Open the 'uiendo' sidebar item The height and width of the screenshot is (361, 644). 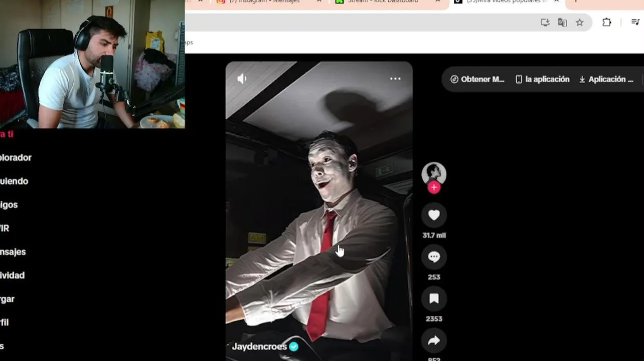click(x=14, y=181)
